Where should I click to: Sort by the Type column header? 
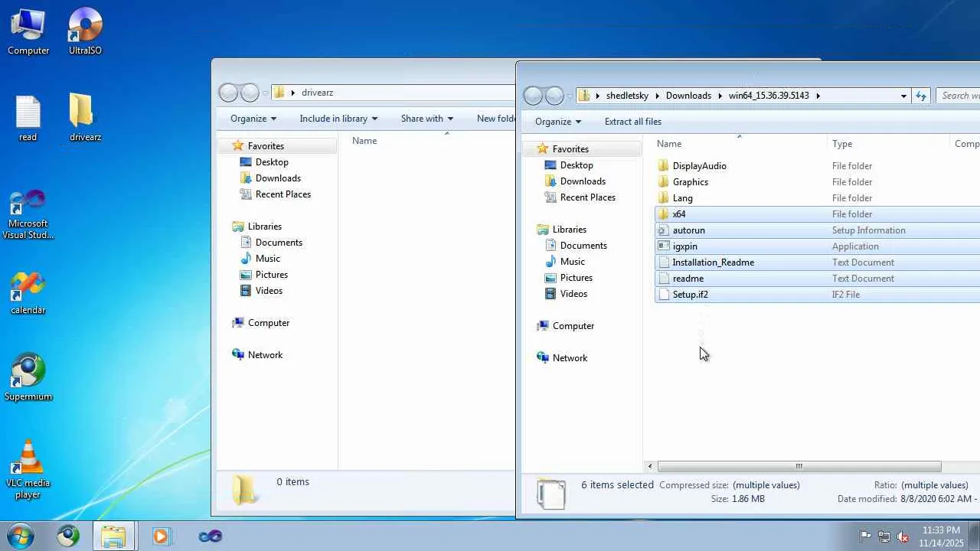tap(889, 144)
